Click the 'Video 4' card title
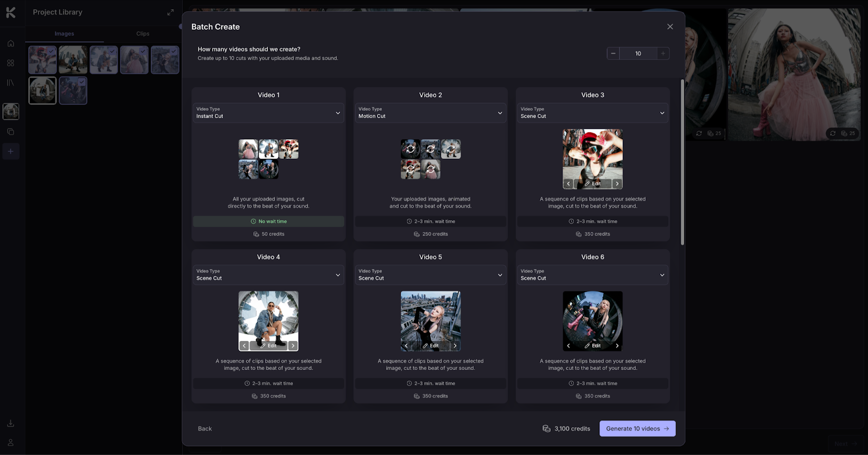 (269, 257)
